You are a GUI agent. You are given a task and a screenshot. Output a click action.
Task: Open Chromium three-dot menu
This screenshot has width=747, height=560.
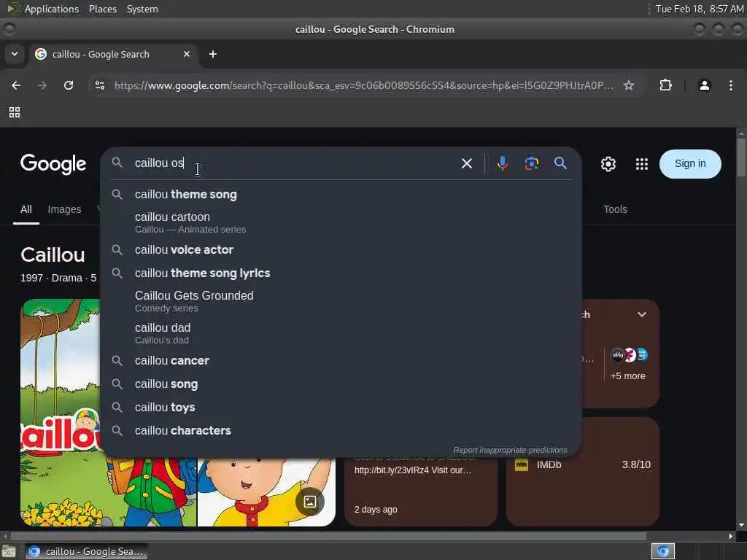click(x=731, y=85)
